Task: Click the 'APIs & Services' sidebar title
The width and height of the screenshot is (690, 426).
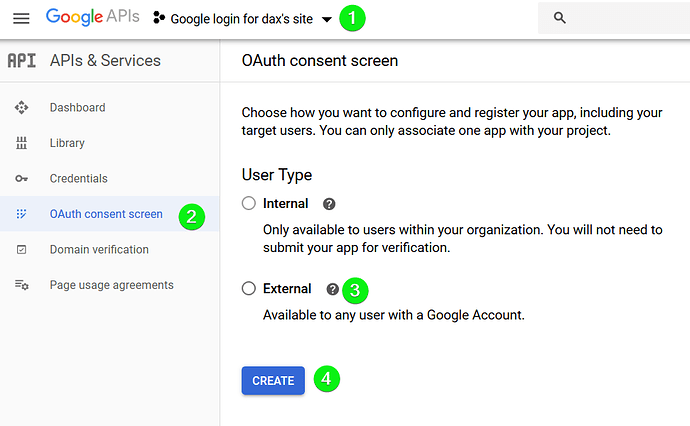Action: click(105, 61)
